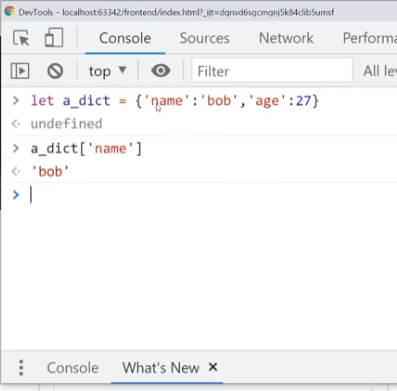Open the All levels dropdown
Screen dimensions: 397x391
tap(380, 71)
